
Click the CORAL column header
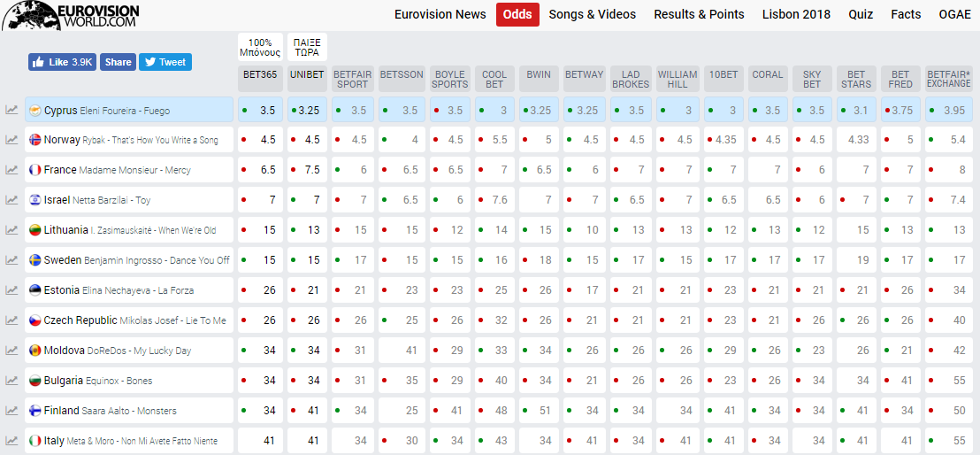[x=768, y=79]
